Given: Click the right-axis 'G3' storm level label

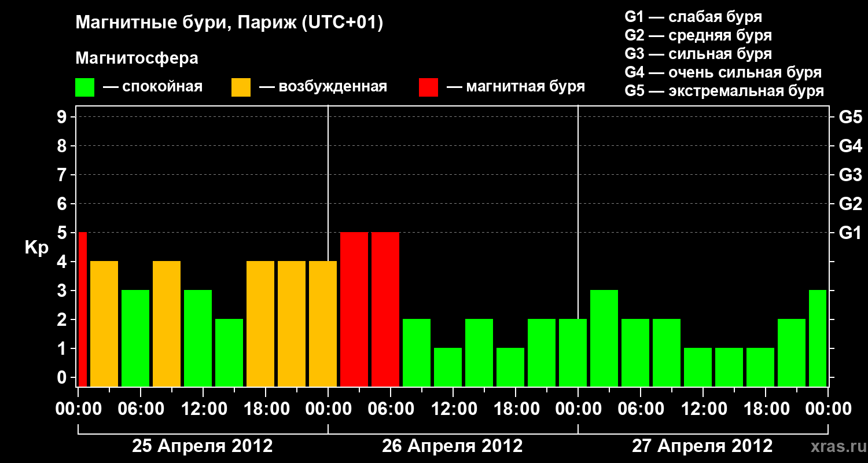Looking at the screenshot, I should pyautogui.click(x=850, y=175).
